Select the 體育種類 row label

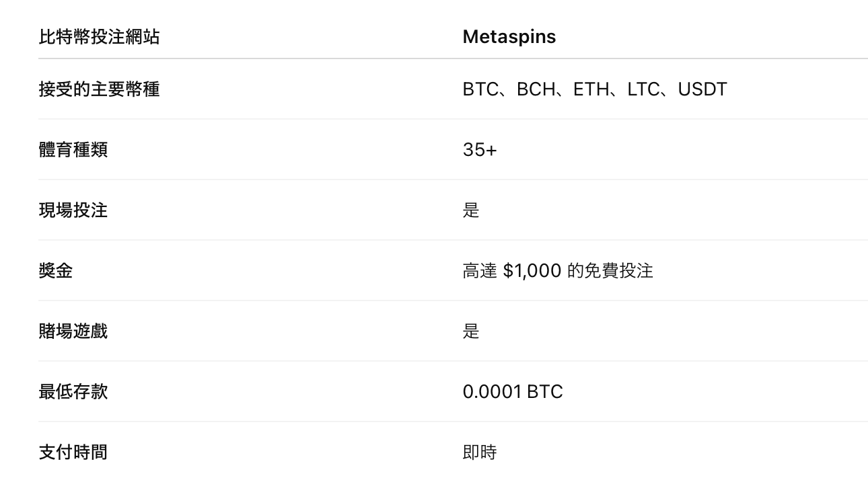tap(73, 149)
